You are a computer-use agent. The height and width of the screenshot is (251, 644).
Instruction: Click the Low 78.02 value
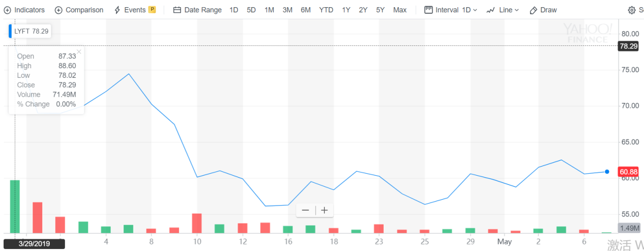click(67, 75)
